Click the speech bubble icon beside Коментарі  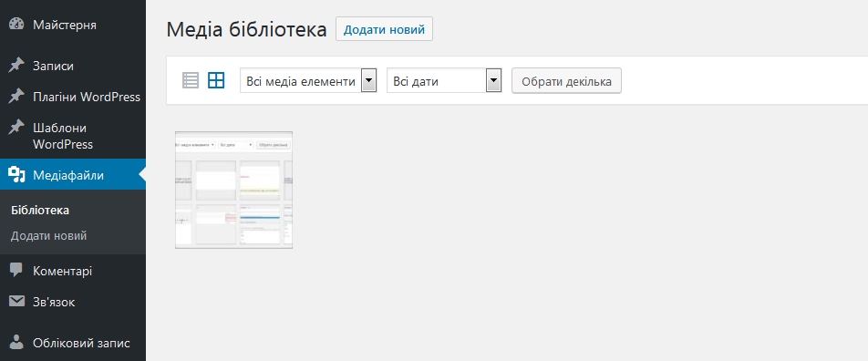coord(16,271)
